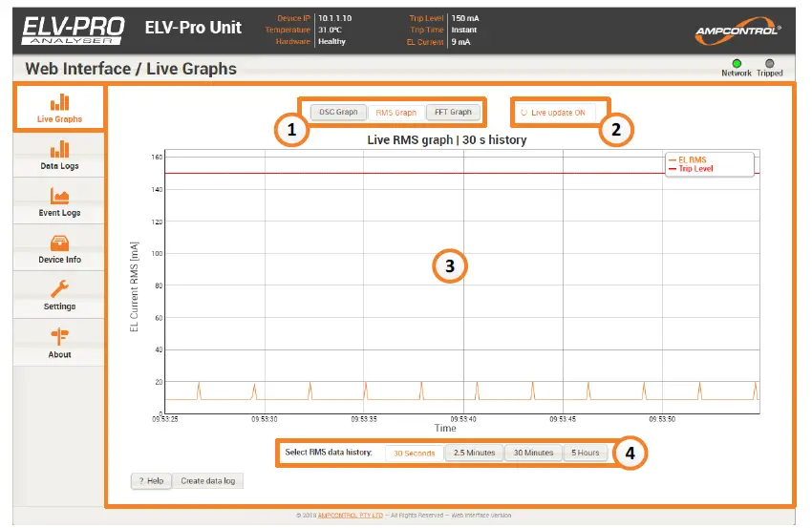Click the red trip level line on graph

click(415, 174)
